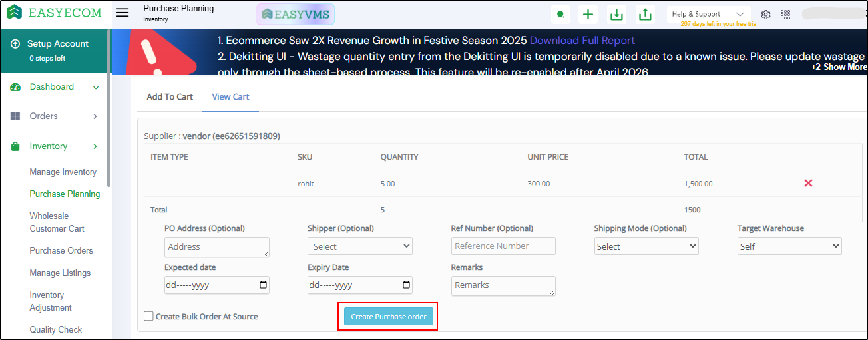Toggle the hamburger menu icon
The image size is (868, 340).
122,13
